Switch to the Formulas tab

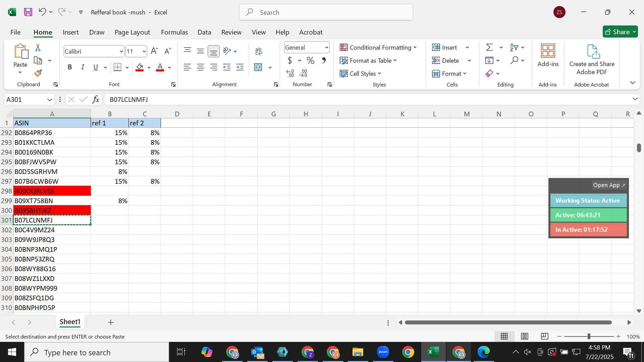[174, 32]
